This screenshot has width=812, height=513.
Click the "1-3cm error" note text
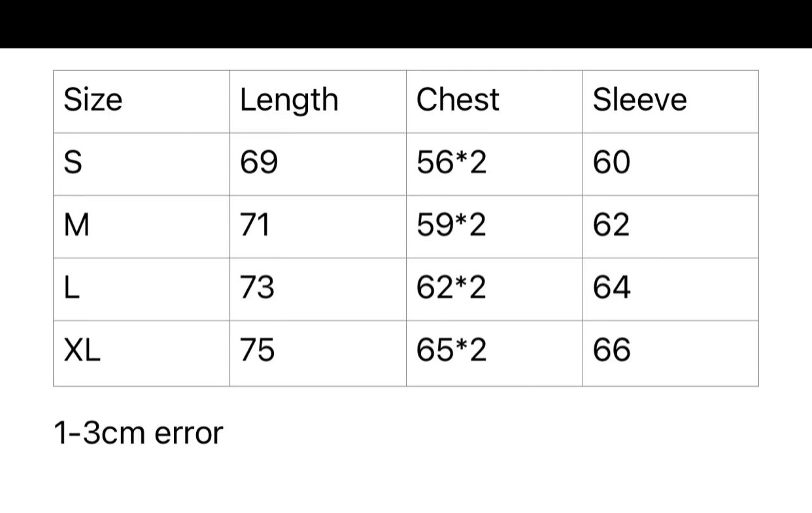click(139, 433)
